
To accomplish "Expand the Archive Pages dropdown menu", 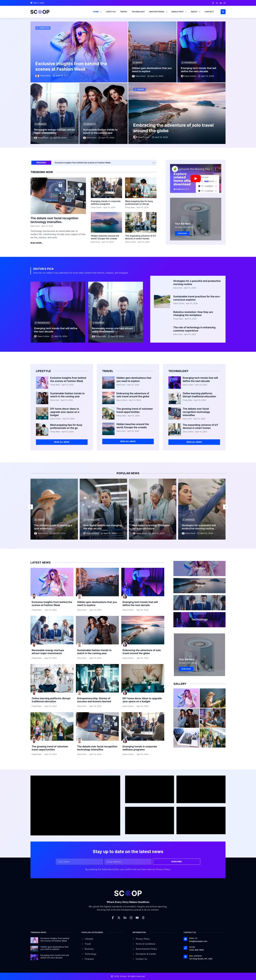I will click(158, 12).
